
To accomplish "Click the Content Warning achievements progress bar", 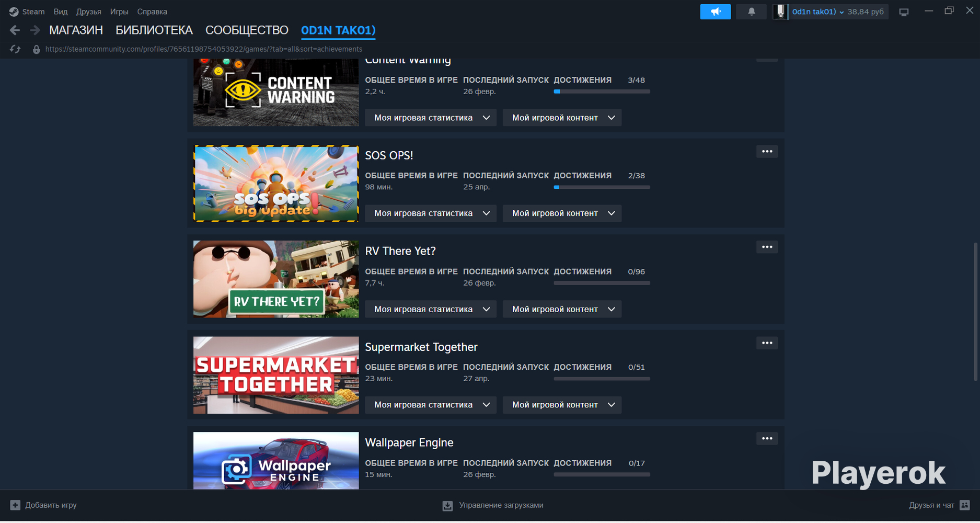I will (602, 92).
